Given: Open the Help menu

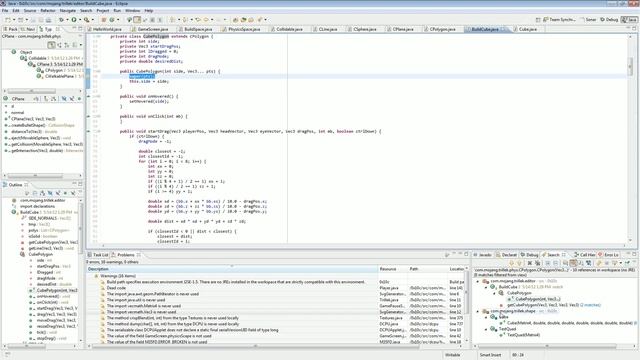Looking at the screenshot, I should point(149,11).
